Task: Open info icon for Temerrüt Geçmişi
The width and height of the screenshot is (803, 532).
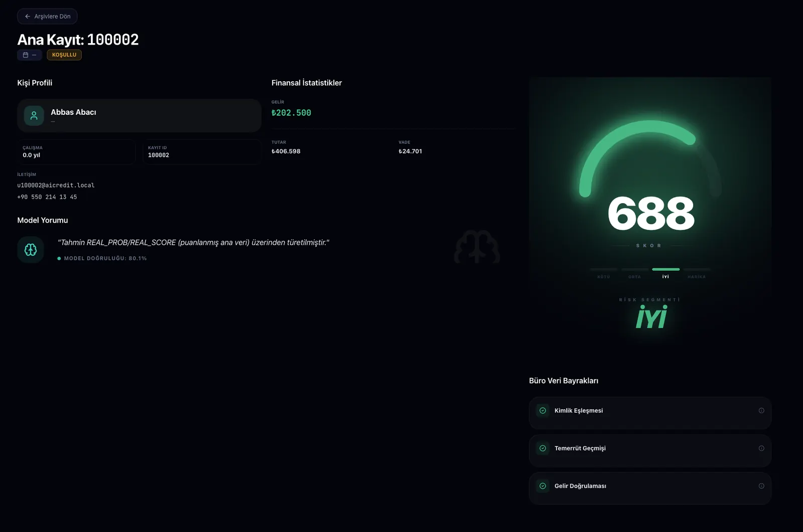Action: pos(761,448)
